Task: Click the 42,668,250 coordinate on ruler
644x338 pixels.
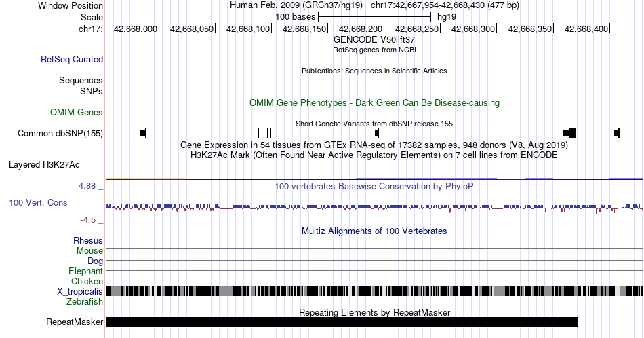Action: [417, 29]
